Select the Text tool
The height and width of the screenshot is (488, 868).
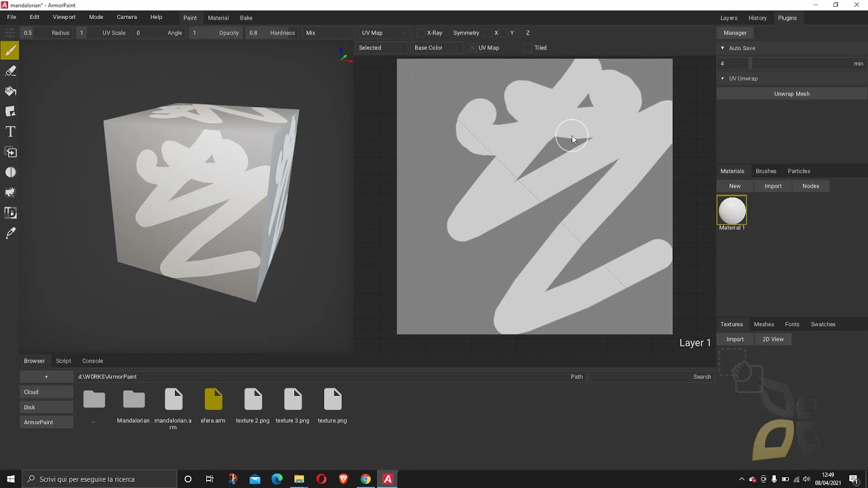[10, 131]
